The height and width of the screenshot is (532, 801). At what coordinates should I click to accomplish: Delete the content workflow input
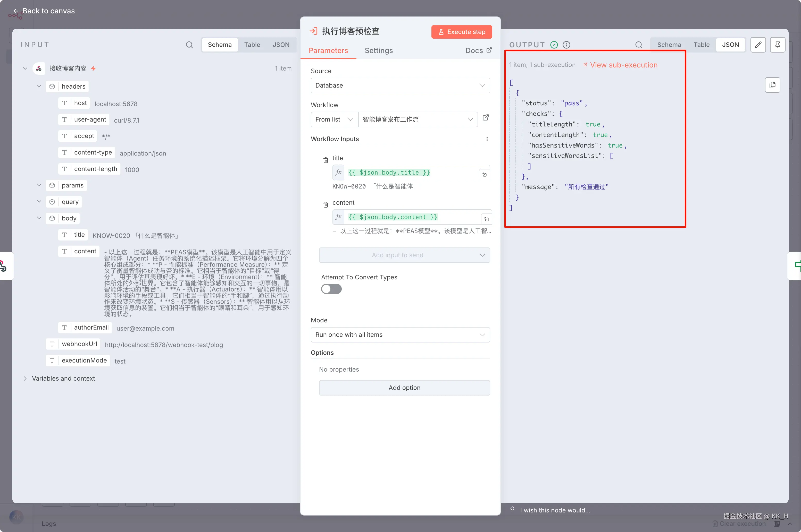pos(325,205)
